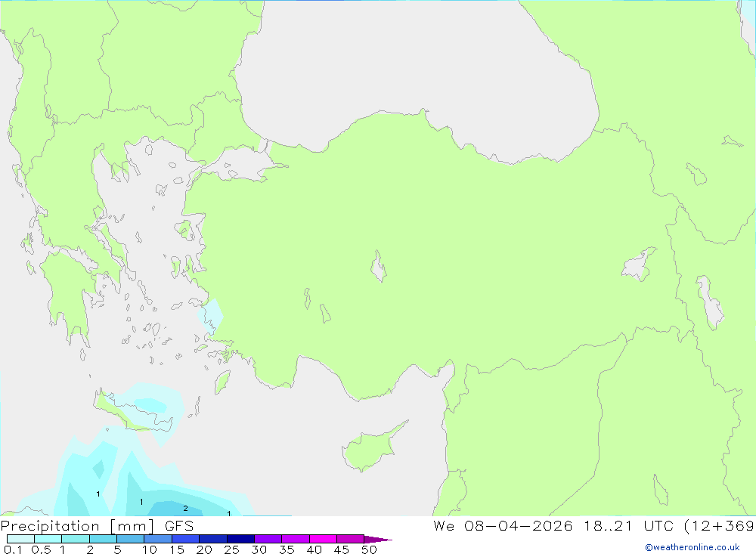Click the '45' legend scale value
Screen dimensions: 756x554
pos(342,549)
